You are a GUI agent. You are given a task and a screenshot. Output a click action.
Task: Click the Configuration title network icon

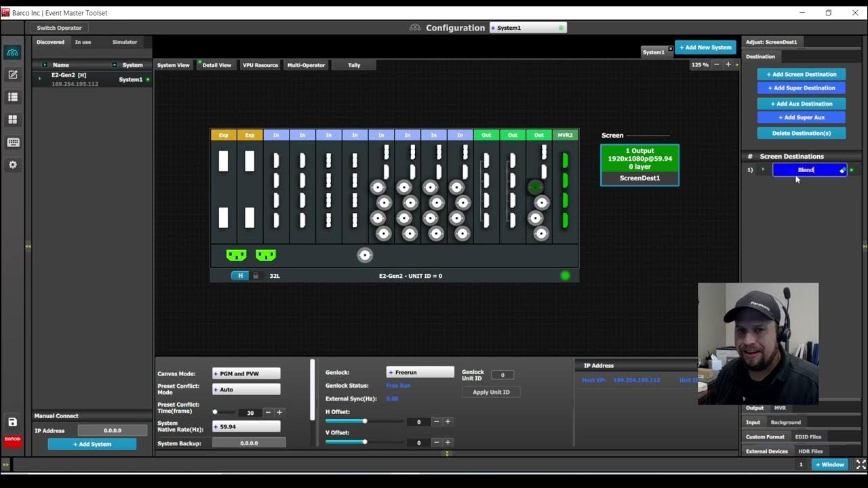(x=415, y=28)
